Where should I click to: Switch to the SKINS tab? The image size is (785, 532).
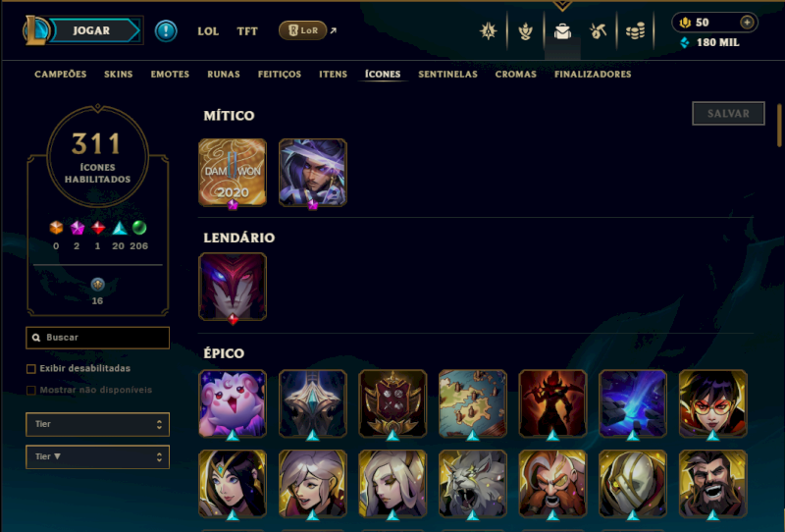click(x=118, y=75)
